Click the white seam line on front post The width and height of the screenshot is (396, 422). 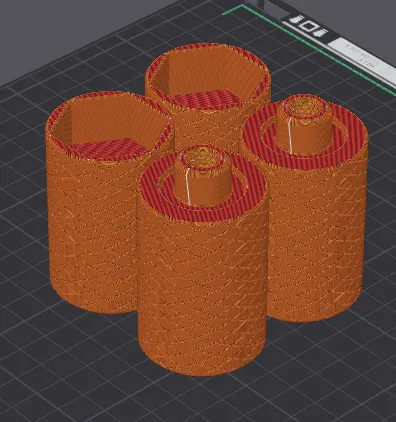coord(188,185)
